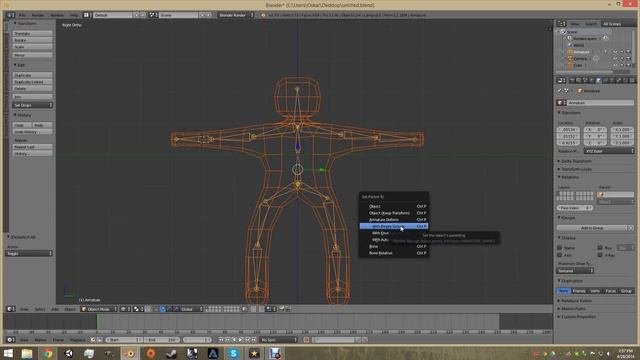Choose Armature Deform in parent menu
Viewport: 640px width, 360px height.
(394, 220)
